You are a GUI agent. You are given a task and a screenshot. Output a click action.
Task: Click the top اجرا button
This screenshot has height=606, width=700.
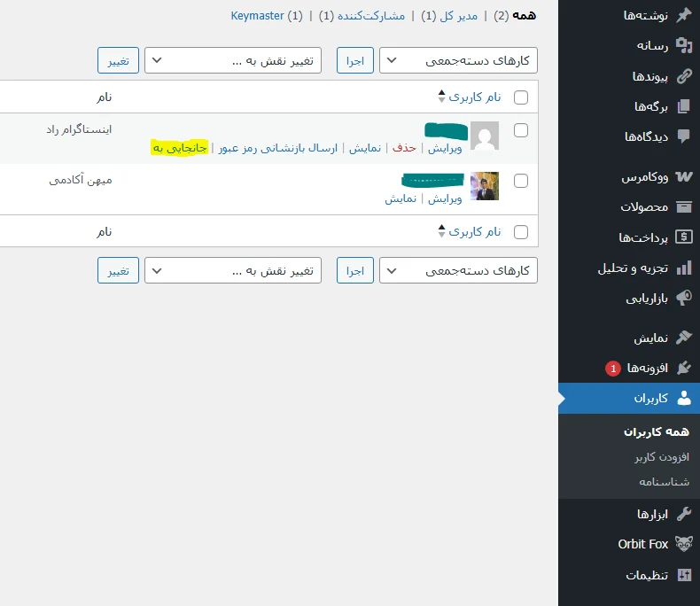pos(355,60)
